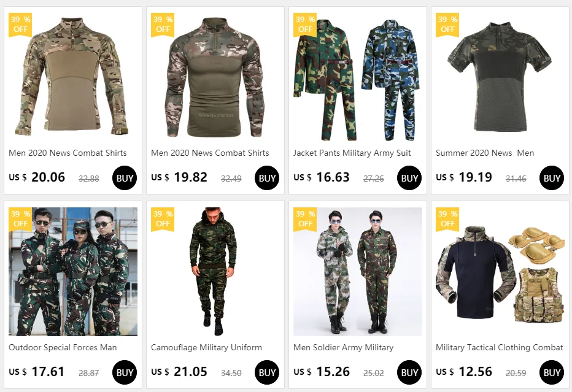Open Outdoor Special Forces Man title link
Image resolution: width=572 pixels, height=392 pixels.
[63, 347]
